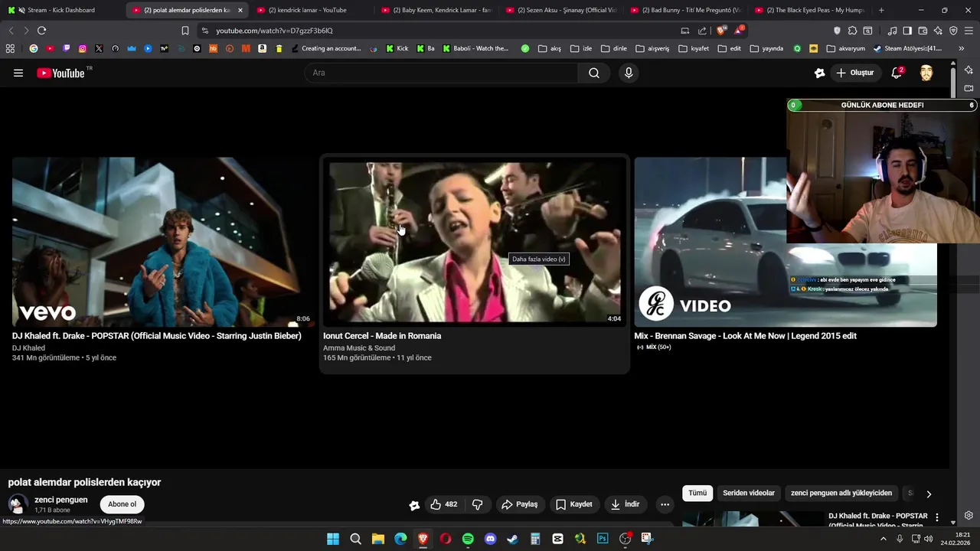
Task: Open the share icon in the address bar
Action: coord(702,31)
